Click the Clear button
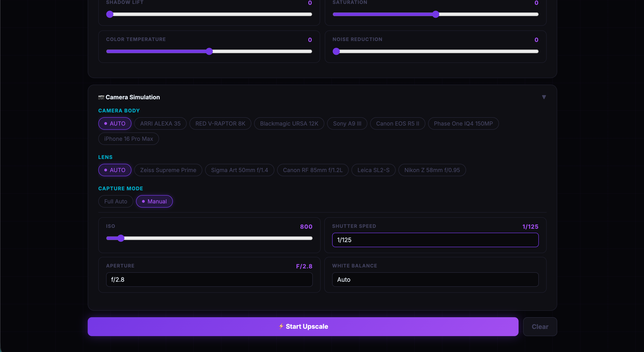The width and height of the screenshot is (644, 352). click(x=540, y=326)
